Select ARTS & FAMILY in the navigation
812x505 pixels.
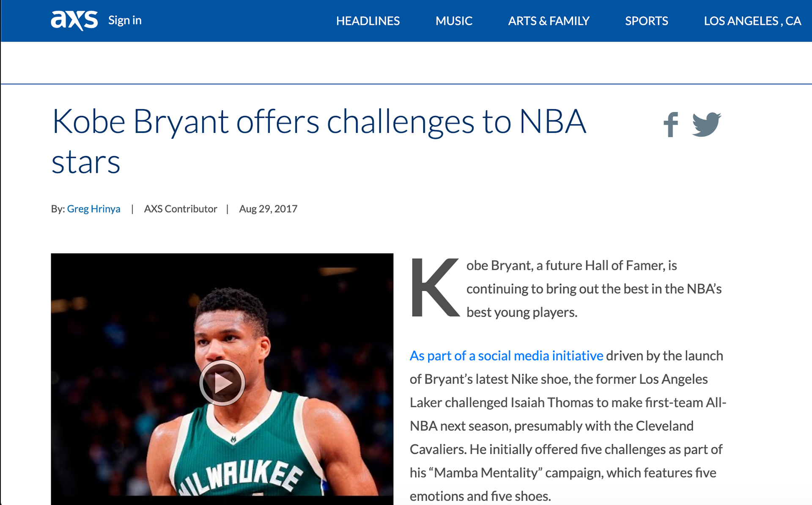coord(549,21)
